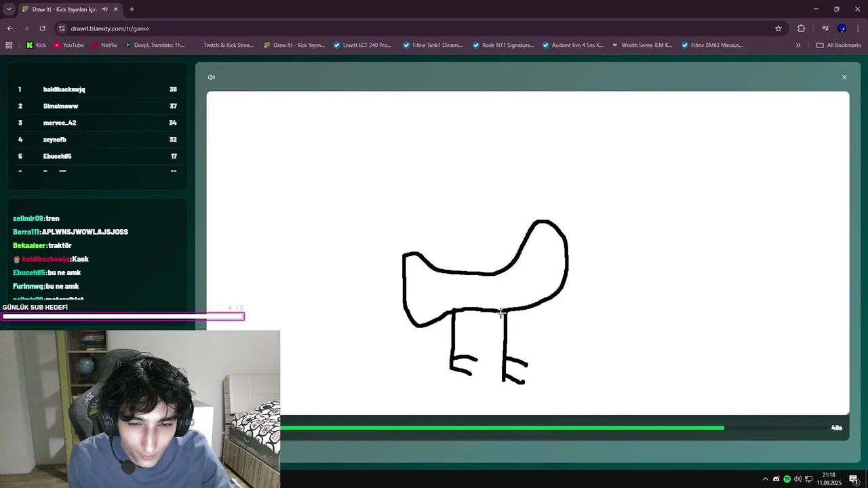This screenshot has height=488, width=868.
Task: Click Furinnwq's chat message
Action: pyautogui.click(x=46, y=286)
